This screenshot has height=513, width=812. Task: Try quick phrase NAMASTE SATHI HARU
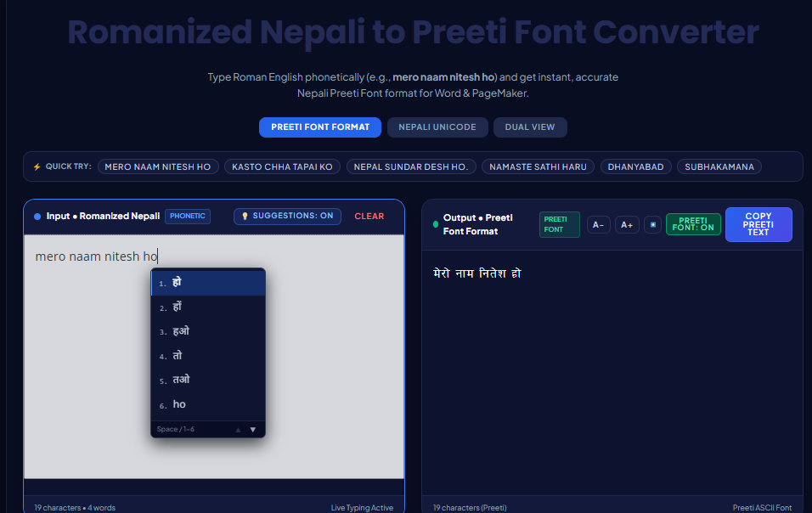coord(538,166)
